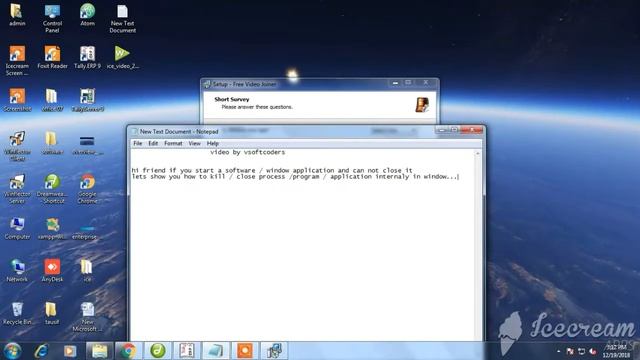Switch to Chrome in the taskbar
640x360 pixels.
(128, 351)
